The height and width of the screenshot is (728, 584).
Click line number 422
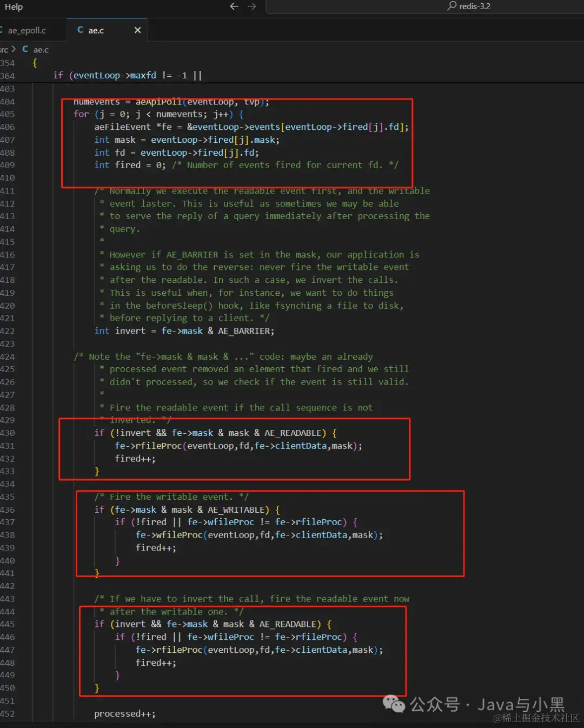pyautogui.click(x=8, y=331)
